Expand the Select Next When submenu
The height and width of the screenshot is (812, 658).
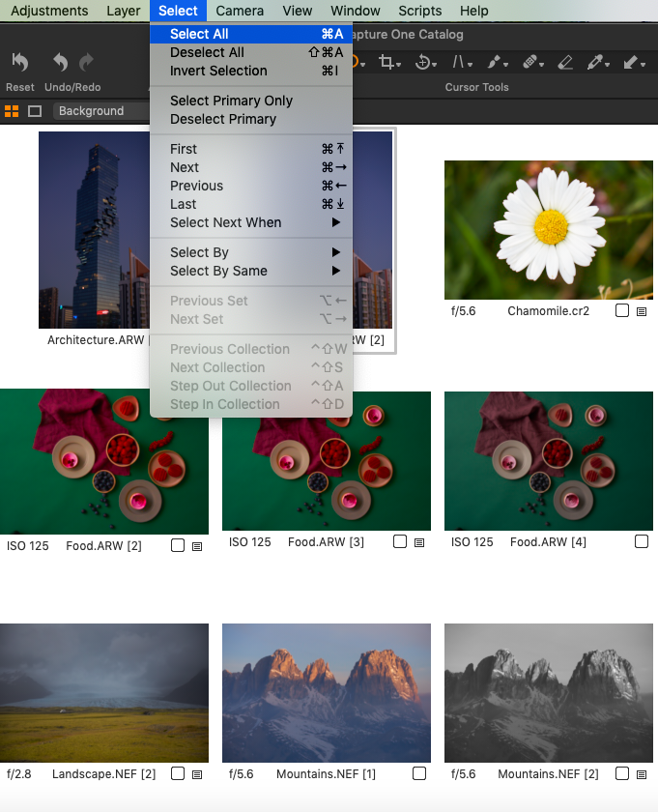click(x=251, y=222)
